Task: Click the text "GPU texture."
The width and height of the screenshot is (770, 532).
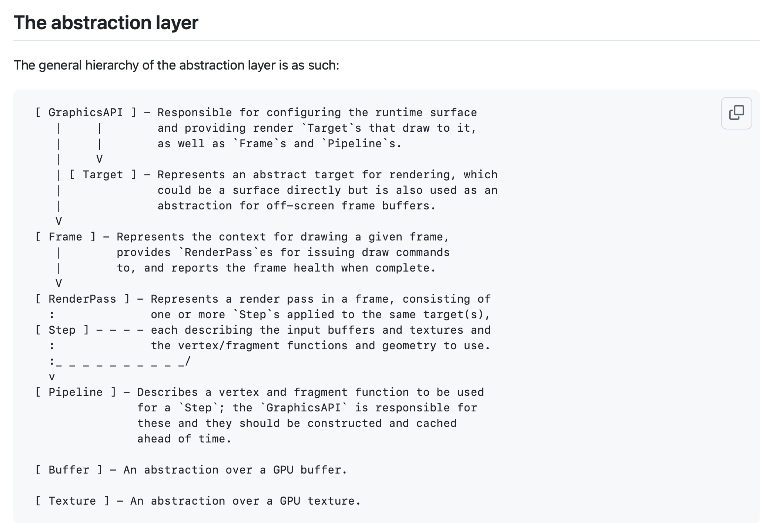Action: [x=320, y=501]
